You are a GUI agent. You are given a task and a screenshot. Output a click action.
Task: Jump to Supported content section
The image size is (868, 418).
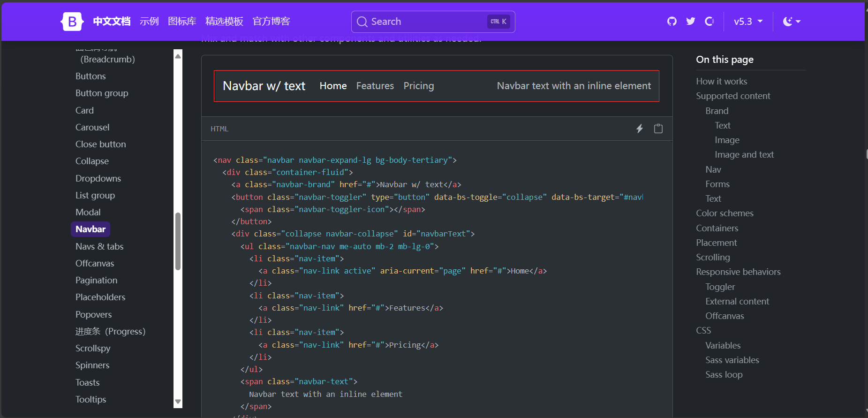pos(733,96)
